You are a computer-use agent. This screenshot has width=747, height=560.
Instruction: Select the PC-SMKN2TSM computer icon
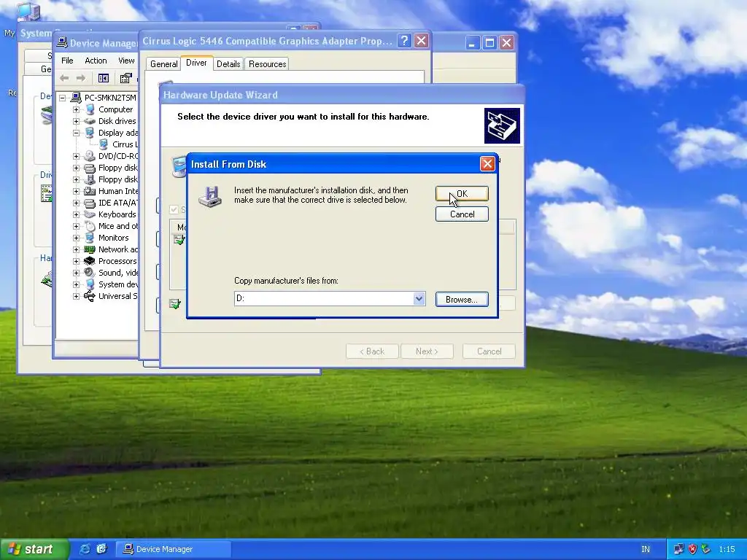click(x=76, y=98)
